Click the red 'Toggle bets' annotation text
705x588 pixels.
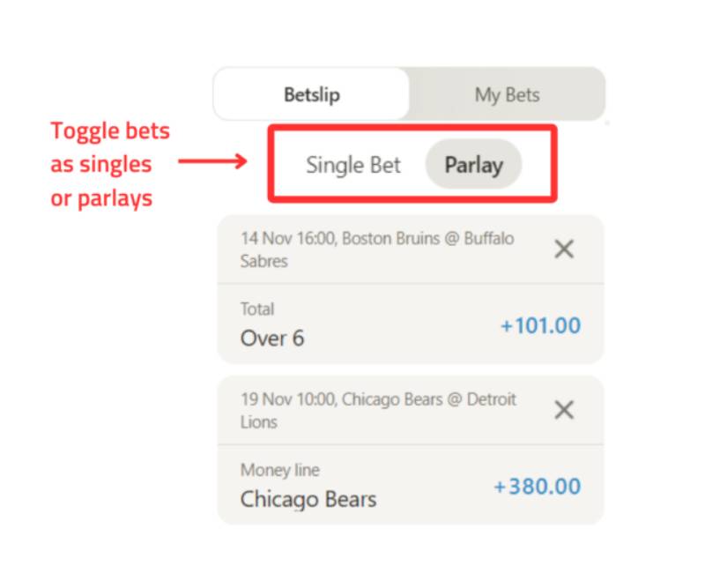(x=110, y=131)
